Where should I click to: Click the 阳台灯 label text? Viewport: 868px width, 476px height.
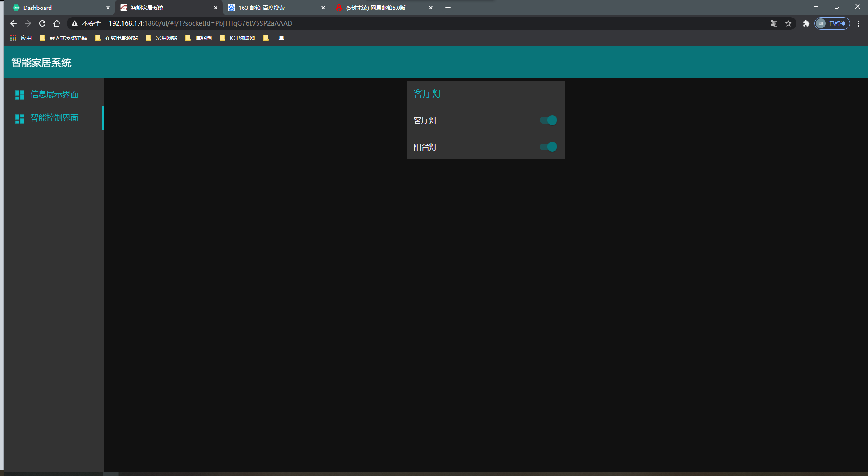[x=425, y=147]
